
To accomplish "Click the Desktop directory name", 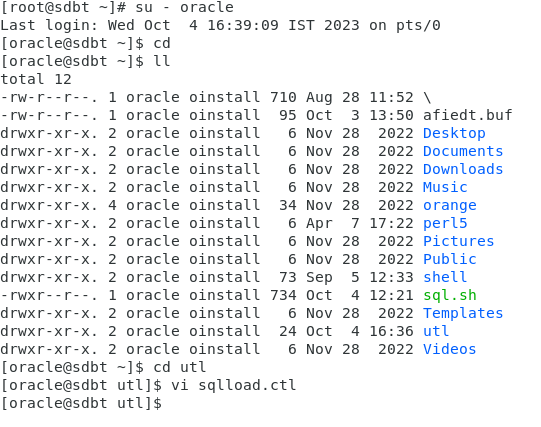I will coord(454,134).
